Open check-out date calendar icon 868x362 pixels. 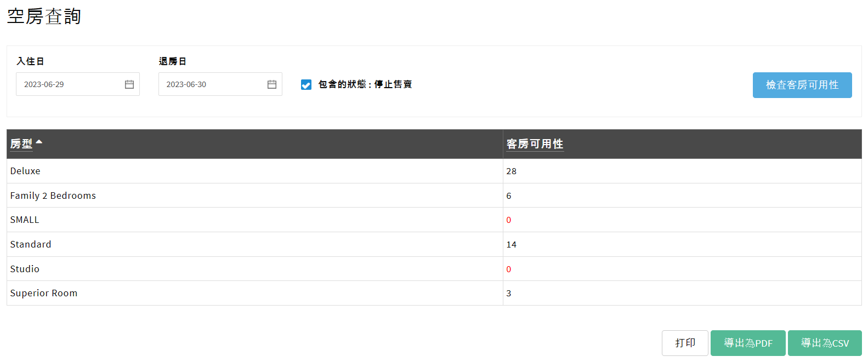click(272, 84)
